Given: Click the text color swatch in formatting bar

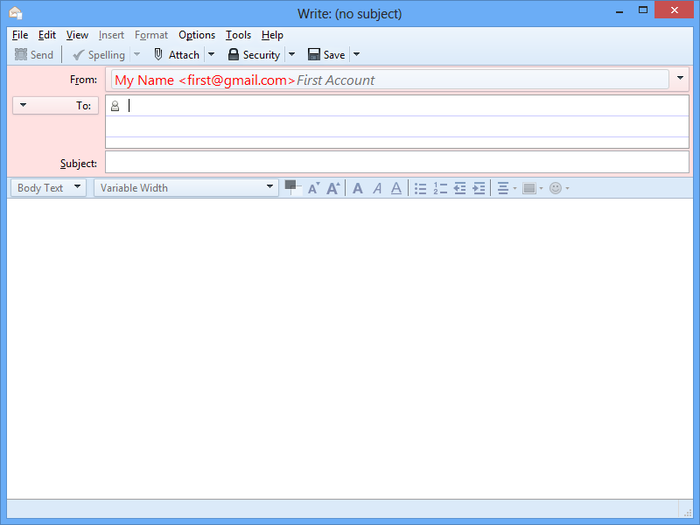Looking at the screenshot, I should (x=292, y=188).
